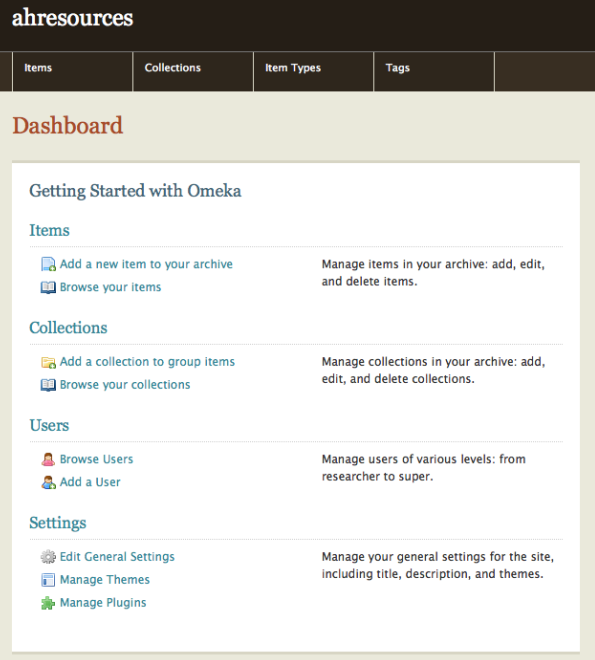Click the add new item page icon
The width and height of the screenshot is (595, 660).
point(48,264)
